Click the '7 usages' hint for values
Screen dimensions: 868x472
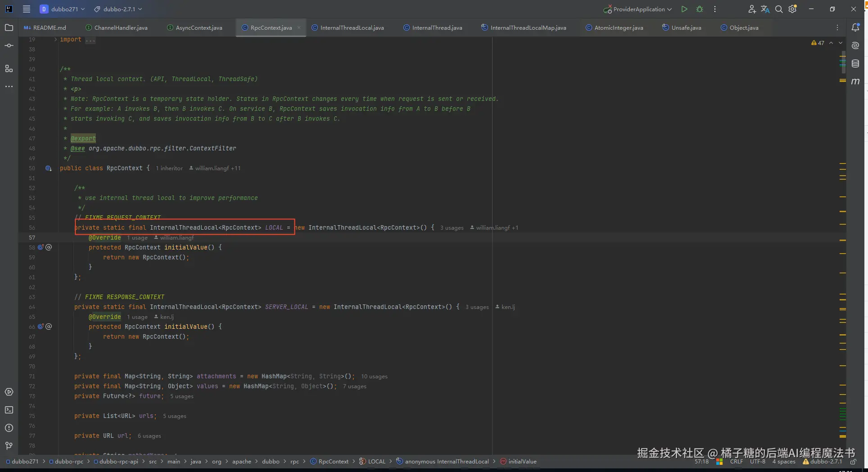pos(354,386)
